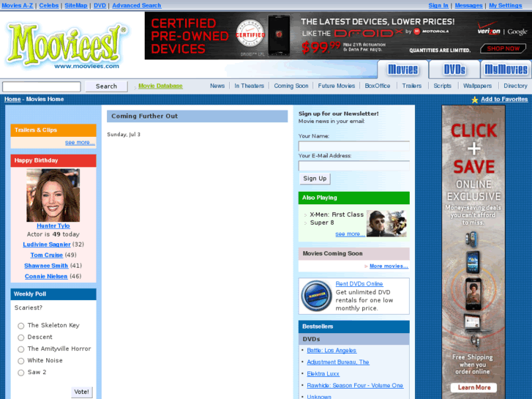The height and width of the screenshot is (399, 532).
Task: Switch to the MyMovies tab
Action: point(506,70)
